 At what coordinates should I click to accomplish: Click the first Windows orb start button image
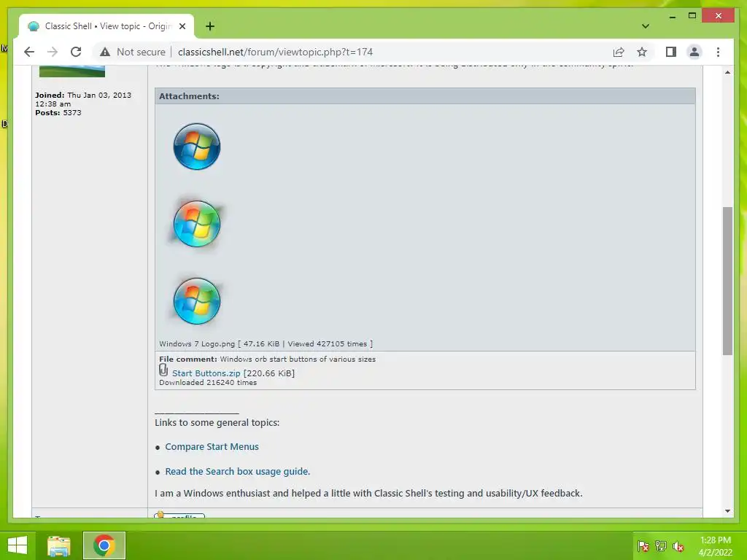[x=197, y=147]
